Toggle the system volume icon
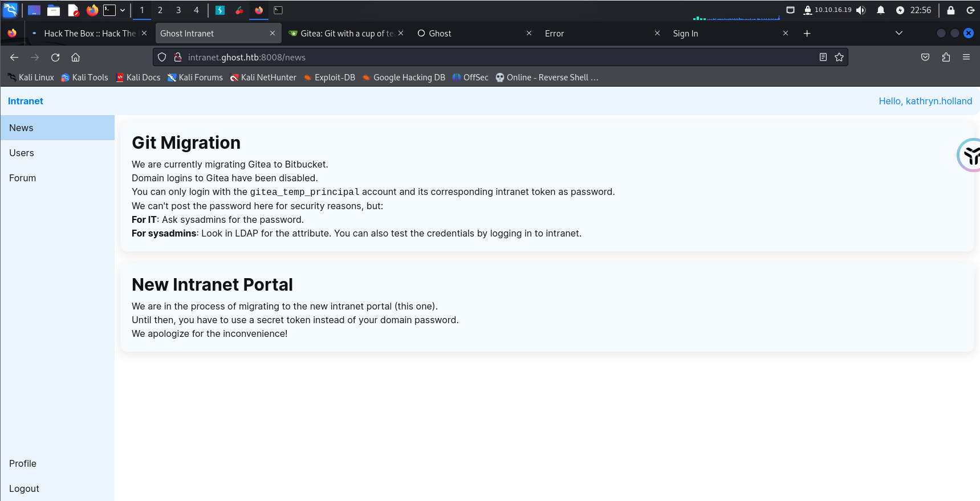Screen dimensions: 980x501 coord(861,10)
